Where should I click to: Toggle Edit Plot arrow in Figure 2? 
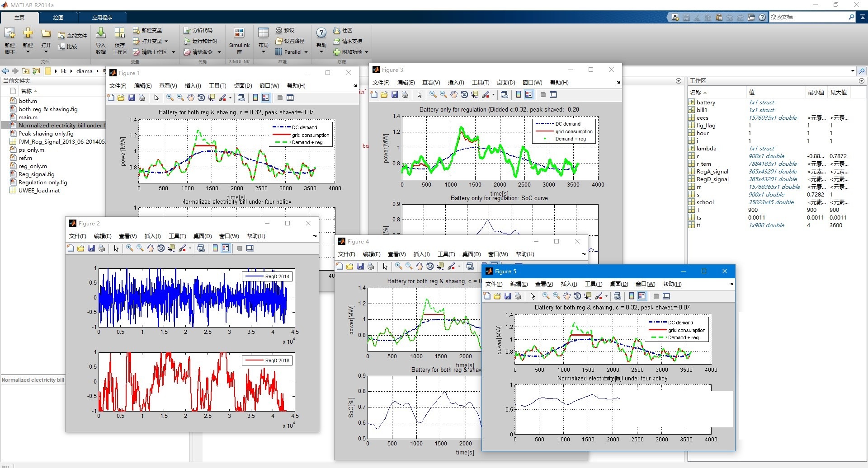pyautogui.click(x=116, y=248)
